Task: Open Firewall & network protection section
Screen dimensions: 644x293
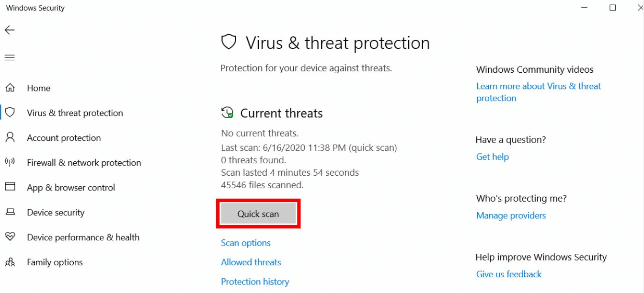Action: [84, 163]
